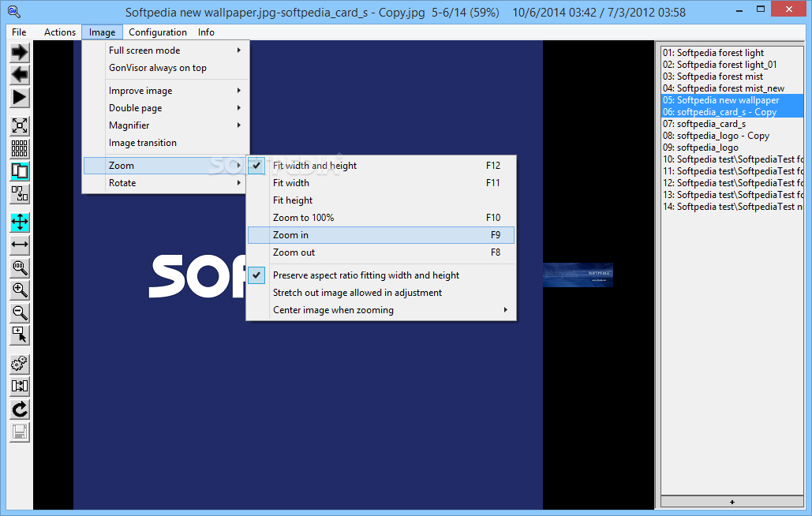Select Zoom to 100% option

point(381,218)
